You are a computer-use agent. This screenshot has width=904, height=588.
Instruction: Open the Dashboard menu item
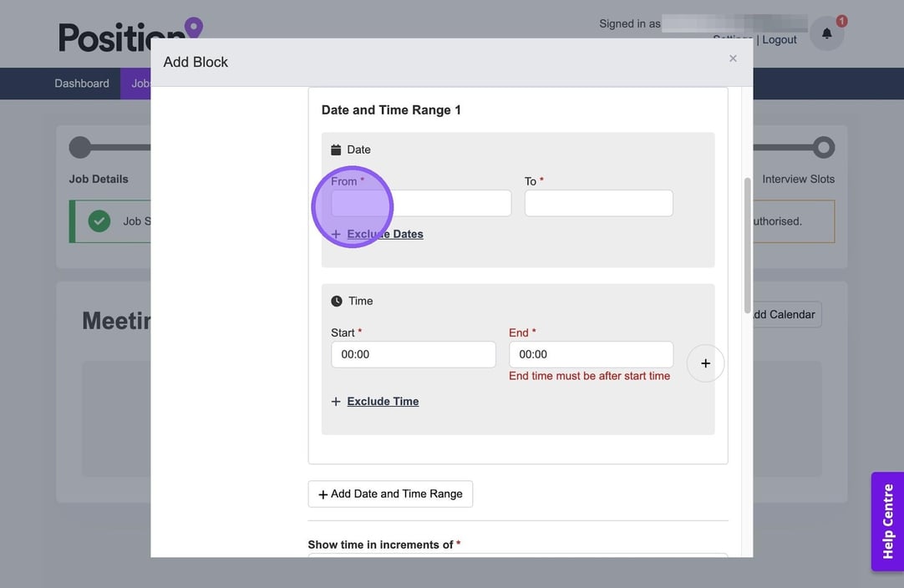coord(82,84)
